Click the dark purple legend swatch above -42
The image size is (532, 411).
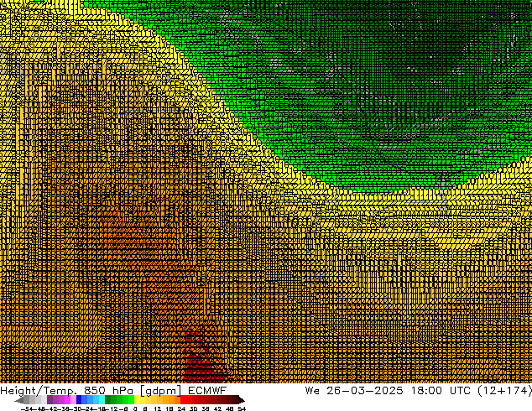click(50, 399)
